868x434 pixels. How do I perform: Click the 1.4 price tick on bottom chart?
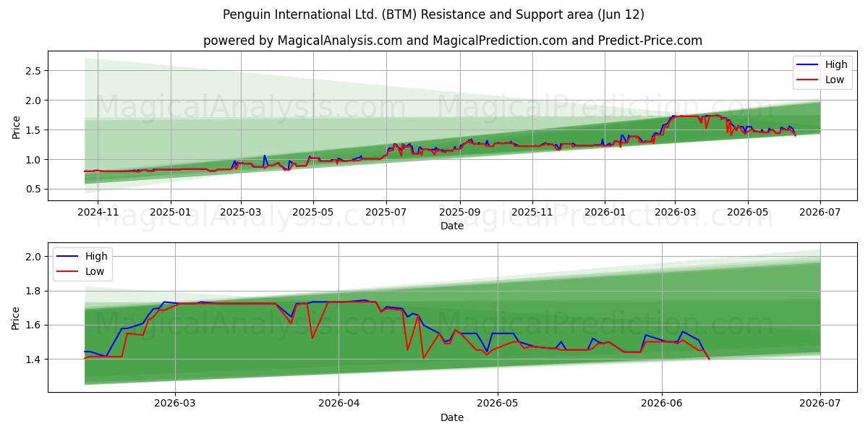[x=33, y=359]
